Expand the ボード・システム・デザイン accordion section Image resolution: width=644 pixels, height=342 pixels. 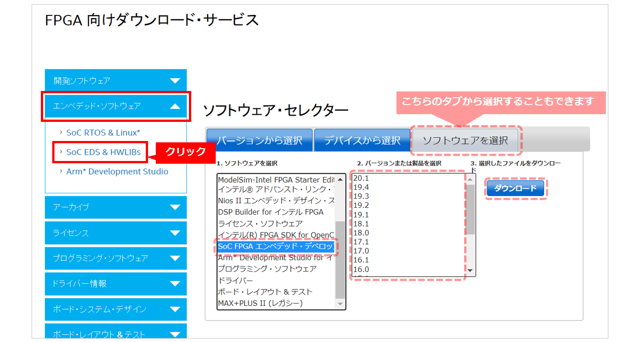[116, 309]
